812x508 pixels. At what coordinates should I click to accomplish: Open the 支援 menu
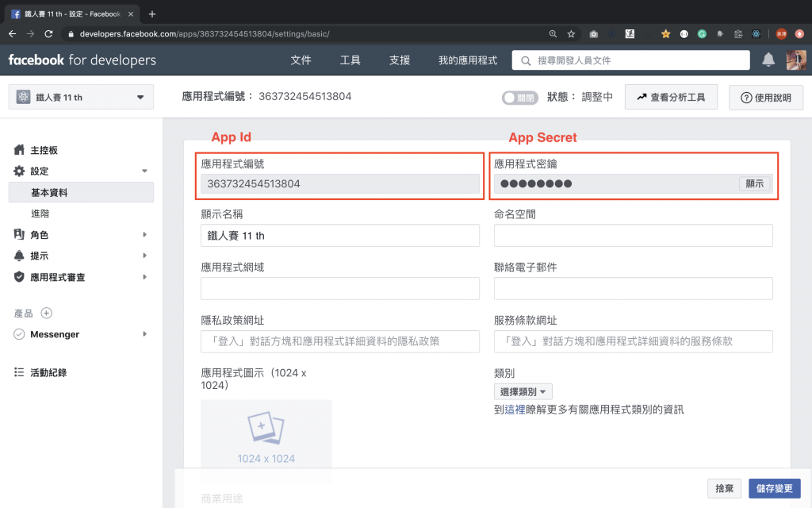400,60
